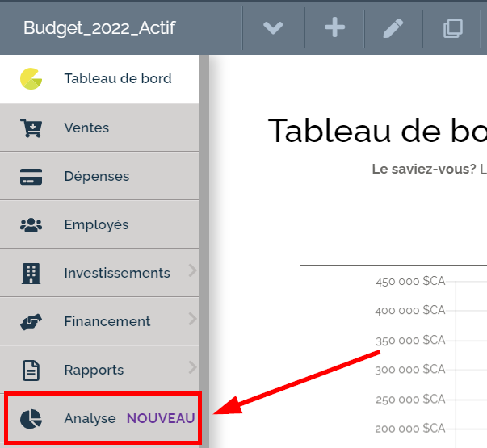Open the Tableau de bord menu item
The height and width of the screenshot is (448, 487).
[99, 79]
